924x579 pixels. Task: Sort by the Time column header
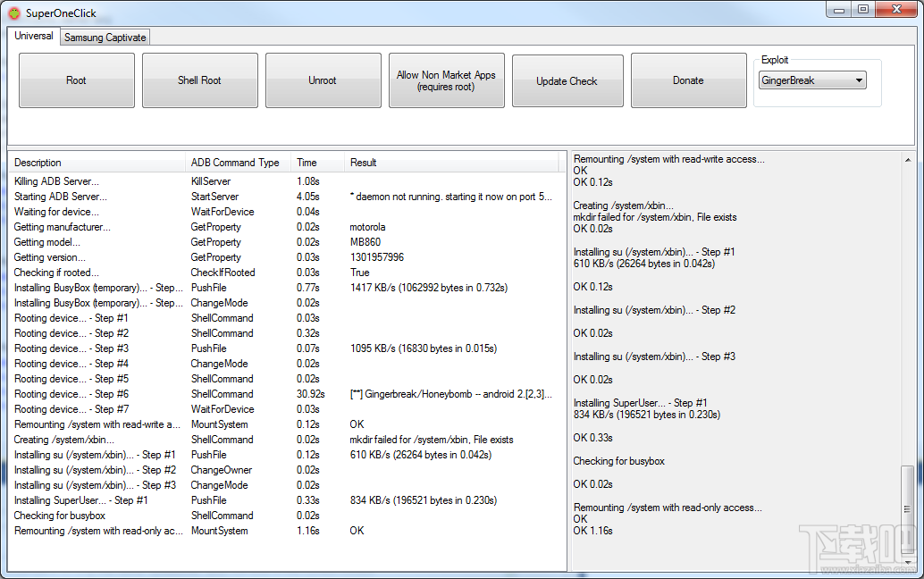click(x=317, y=163)
